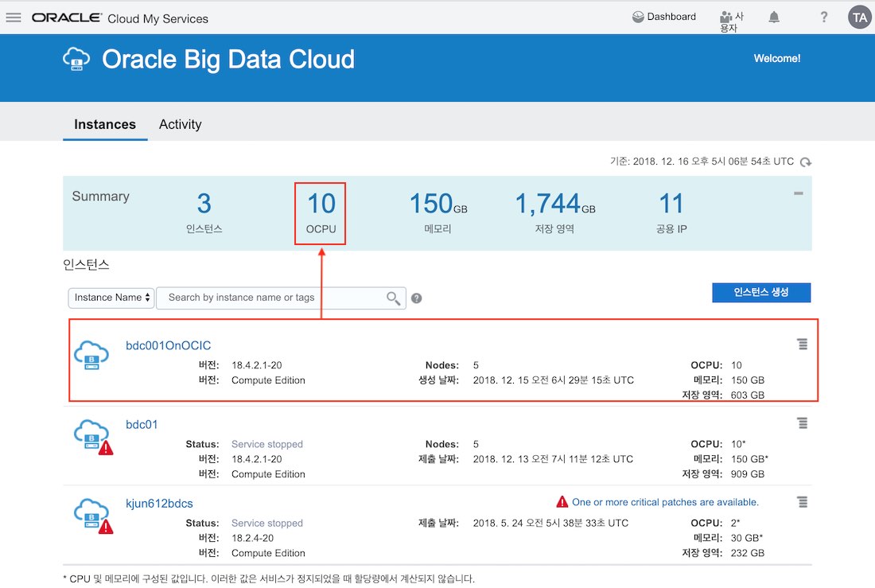Collapse the Summary section
The height and width of the screenshot is (588, 875).
(x=798, y=192)
